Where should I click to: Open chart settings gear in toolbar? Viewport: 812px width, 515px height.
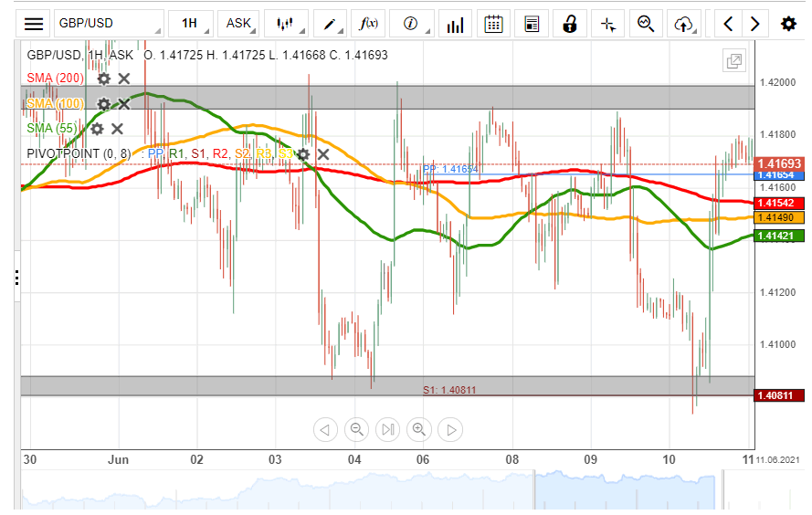pyautogui.click(x=788, y=24)
